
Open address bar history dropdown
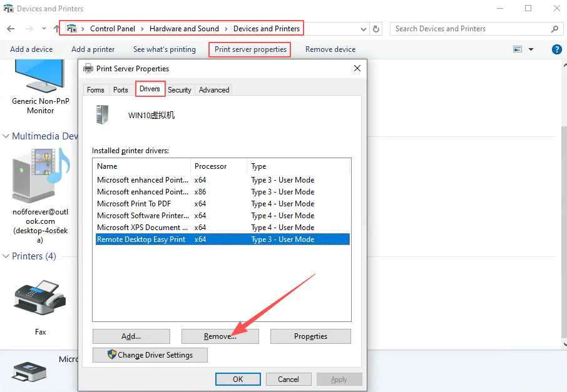(x=364, y=29)
